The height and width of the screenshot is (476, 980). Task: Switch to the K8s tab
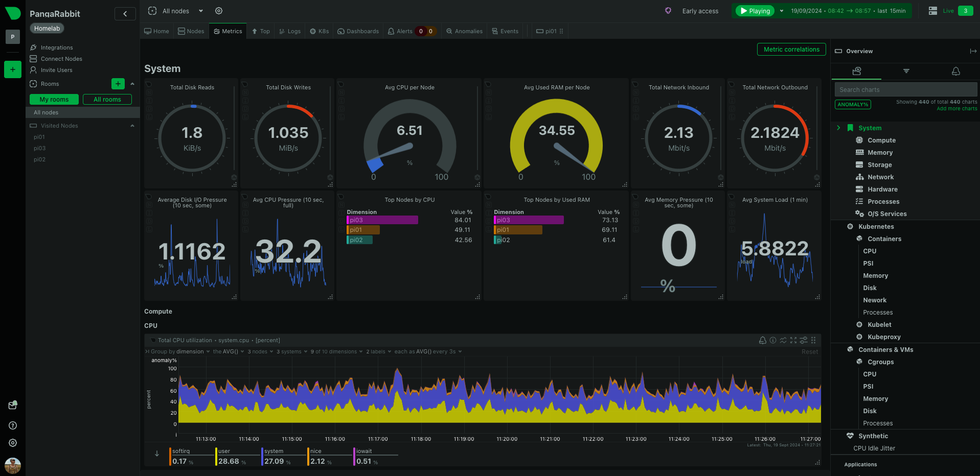point(319,31)
